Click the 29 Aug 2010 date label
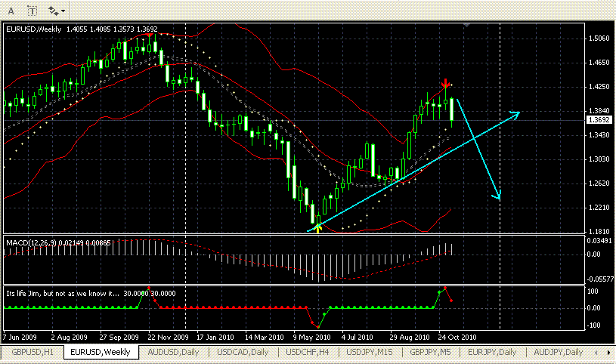Image resolution: width=616 pixels, height=364 pixels. (x=410, y=338)
